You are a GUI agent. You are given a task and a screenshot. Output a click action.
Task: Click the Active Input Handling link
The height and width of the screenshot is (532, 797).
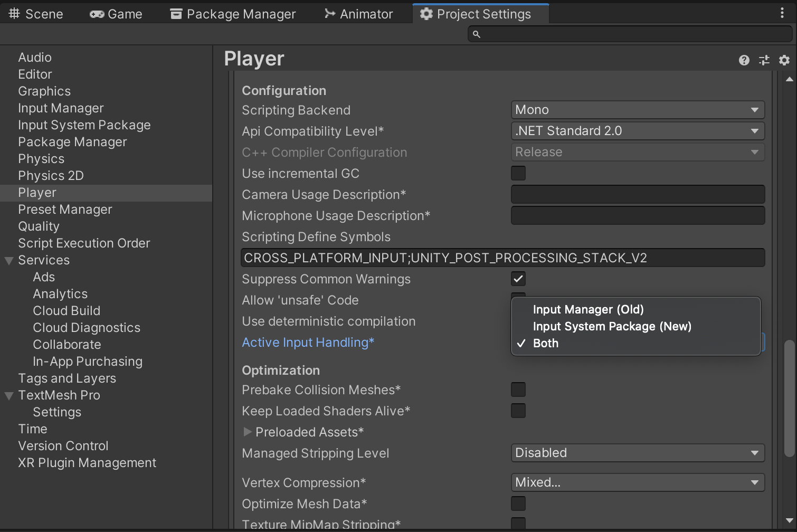308,342
